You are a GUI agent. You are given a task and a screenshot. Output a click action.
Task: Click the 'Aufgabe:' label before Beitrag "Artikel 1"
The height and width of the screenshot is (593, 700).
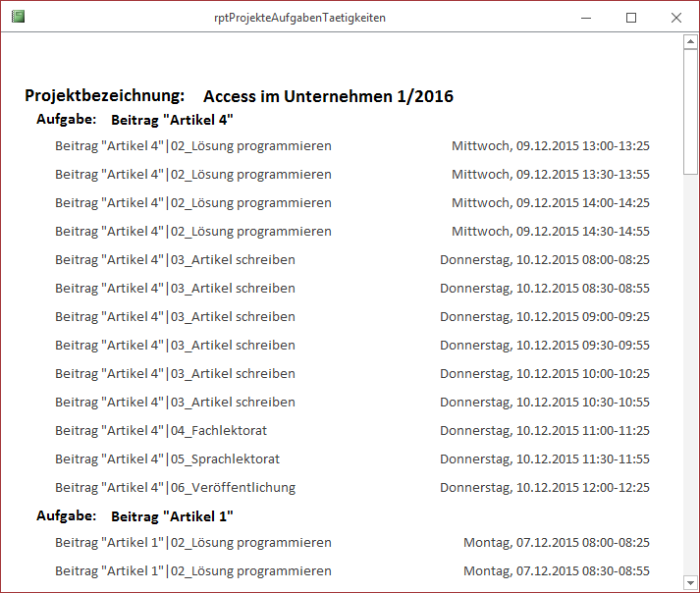66,515
